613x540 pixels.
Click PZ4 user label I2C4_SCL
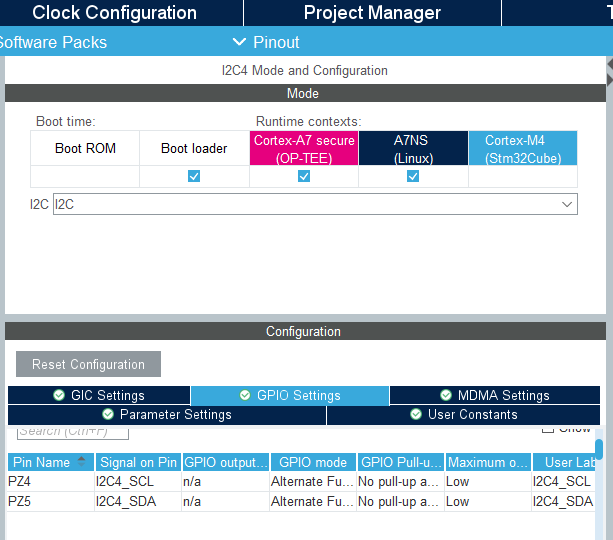(562, 481)
